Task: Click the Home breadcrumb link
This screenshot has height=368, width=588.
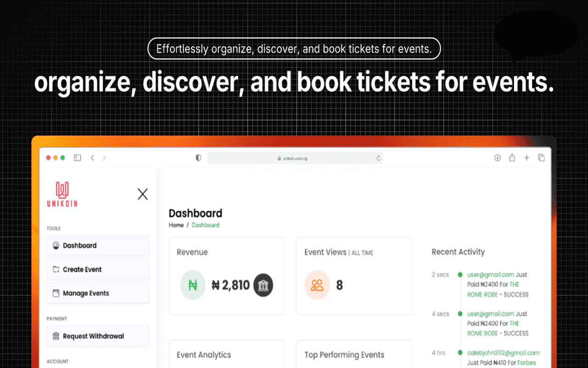Action: (x=176, y=225)
